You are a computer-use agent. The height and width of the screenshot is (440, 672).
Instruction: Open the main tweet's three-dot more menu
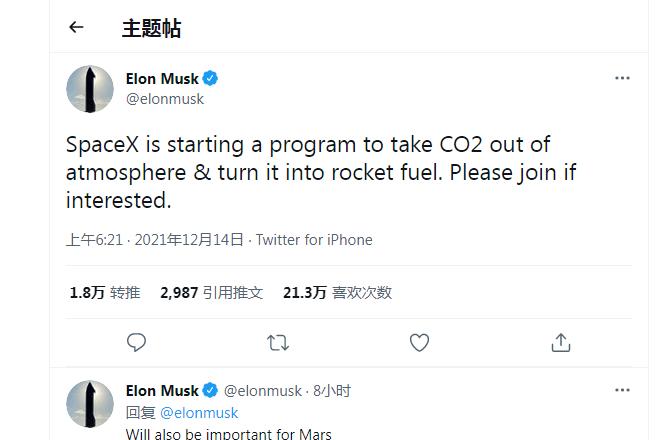coord(622,78)
